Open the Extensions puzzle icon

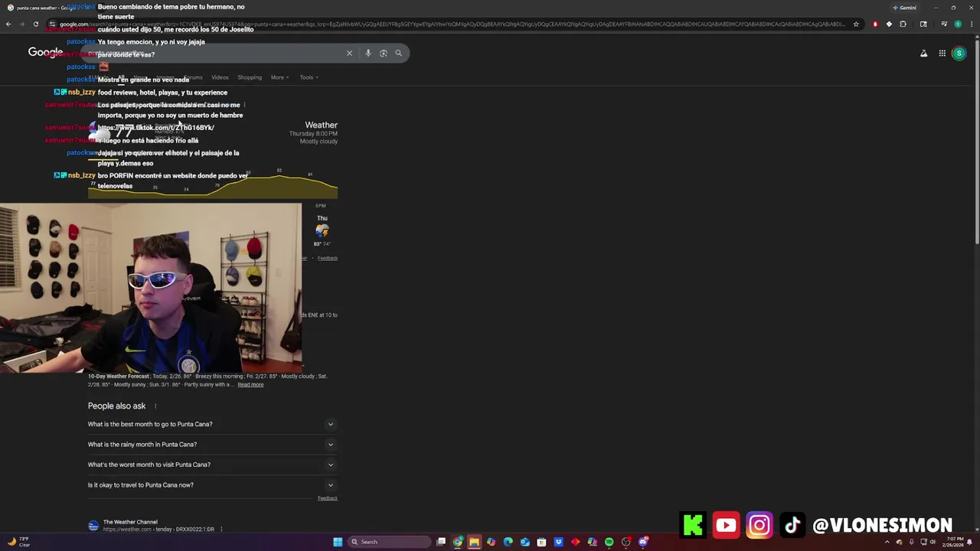pyautogui.click(x=903, y=24)
